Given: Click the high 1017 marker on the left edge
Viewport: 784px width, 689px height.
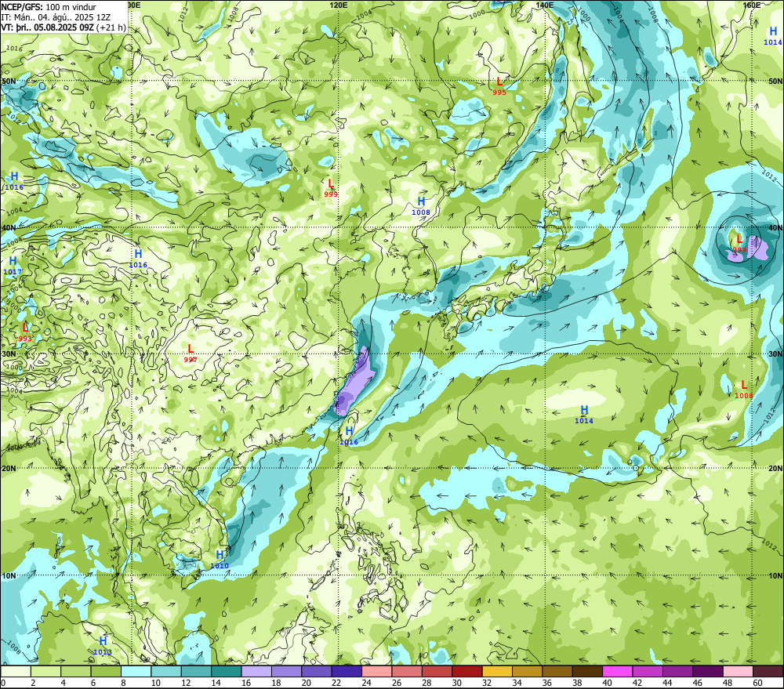Looking at the screenshot, I should [x=13, y=266].
